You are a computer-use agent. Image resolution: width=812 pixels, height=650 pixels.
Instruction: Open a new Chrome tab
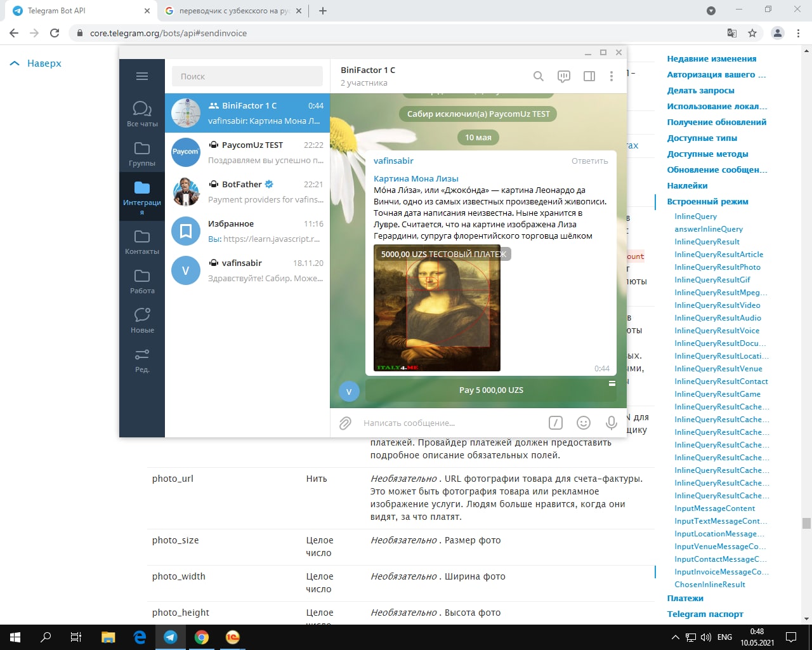[323, 11]
